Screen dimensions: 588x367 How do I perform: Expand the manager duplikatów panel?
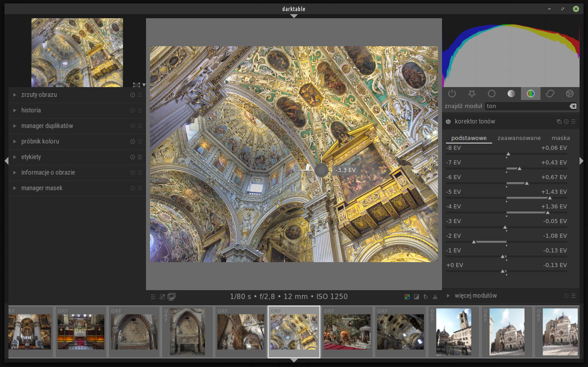(15, 126)
